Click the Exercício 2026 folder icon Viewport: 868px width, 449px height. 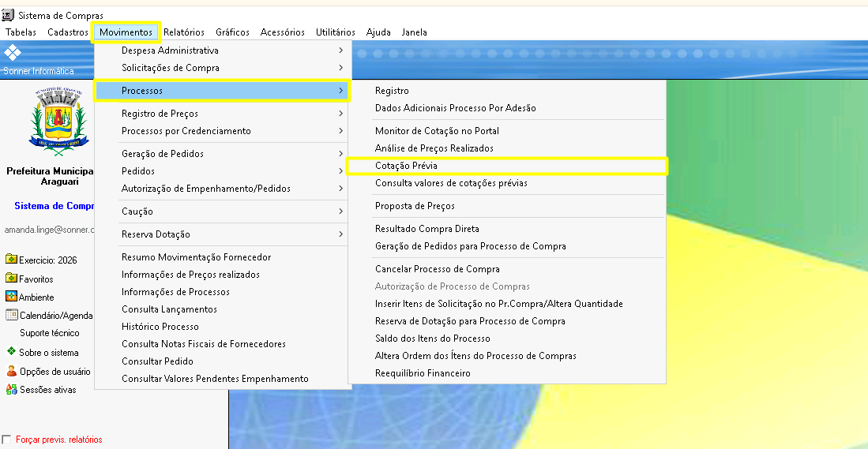coord(11,260)
